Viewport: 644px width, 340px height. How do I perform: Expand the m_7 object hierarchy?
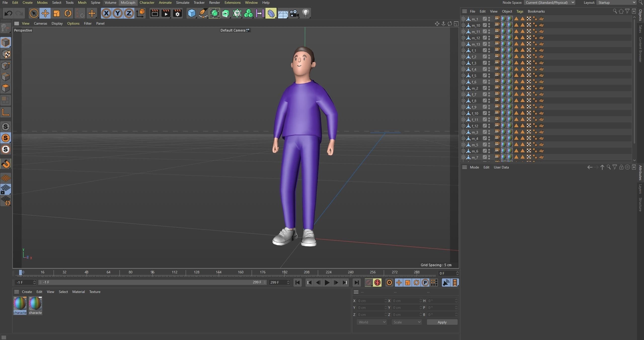[463, 157]
